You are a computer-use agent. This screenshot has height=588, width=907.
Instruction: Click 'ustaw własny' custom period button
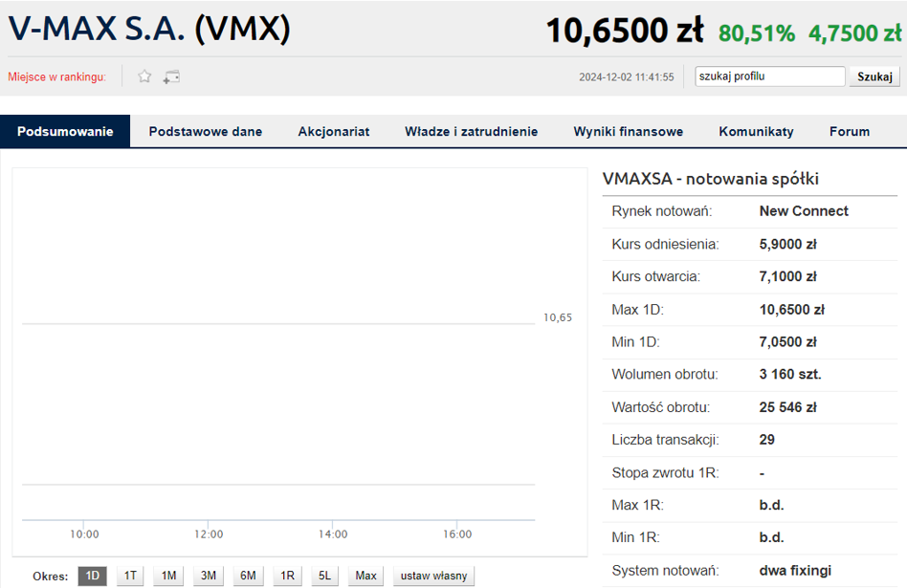click(x=433, y=576)
